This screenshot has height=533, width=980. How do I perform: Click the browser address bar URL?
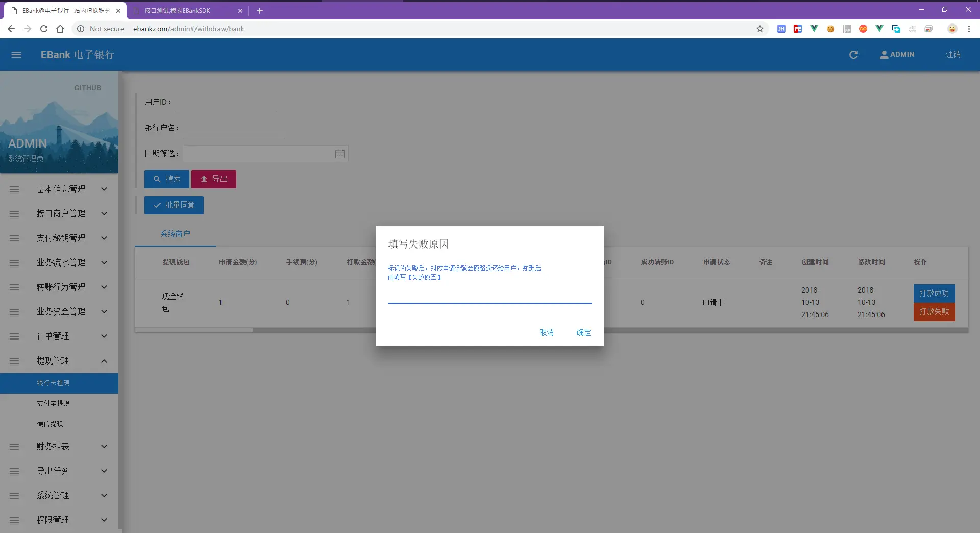[x=189, y=29]
